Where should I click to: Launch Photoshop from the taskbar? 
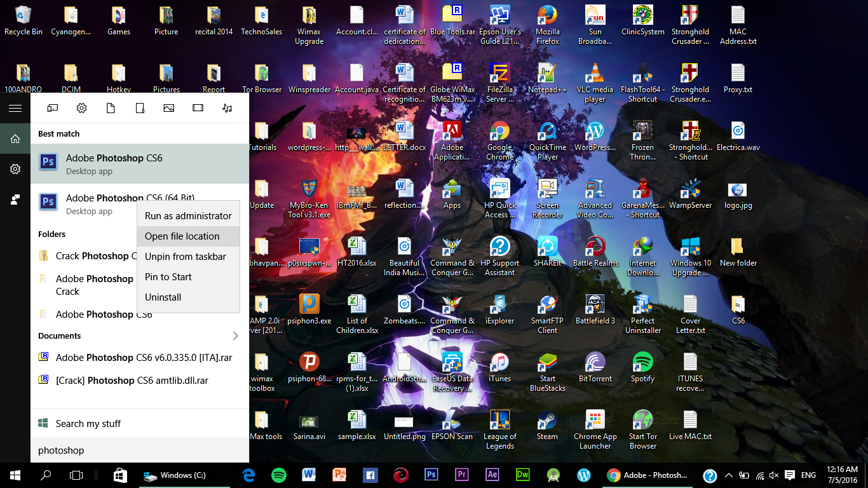(x=431, y=475)
